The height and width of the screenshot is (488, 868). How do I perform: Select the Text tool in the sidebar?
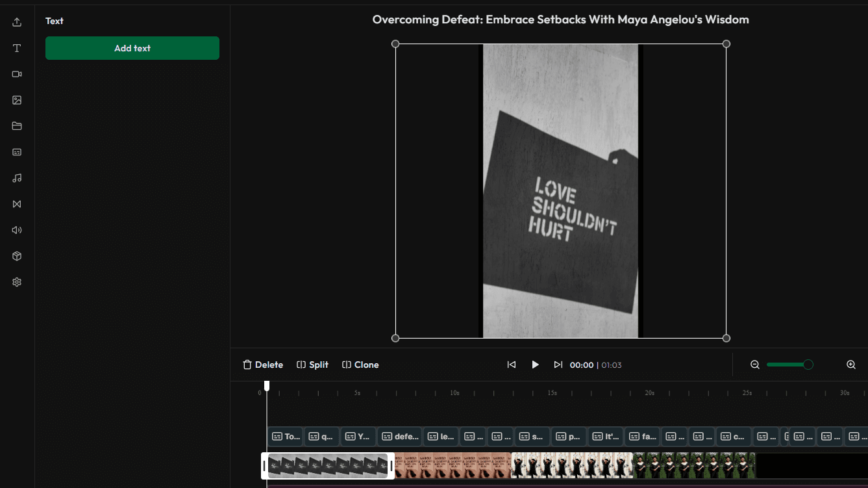(x=16, y=47)
